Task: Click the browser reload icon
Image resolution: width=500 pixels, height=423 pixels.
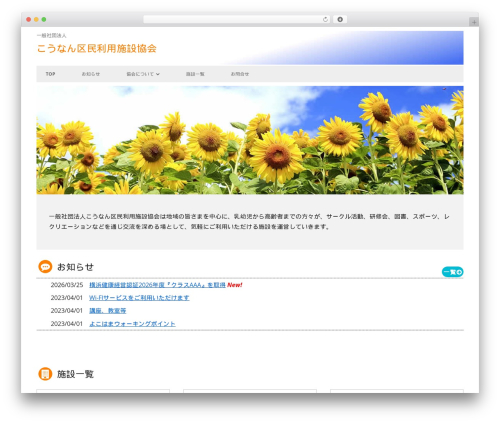Action: [325, 20]
